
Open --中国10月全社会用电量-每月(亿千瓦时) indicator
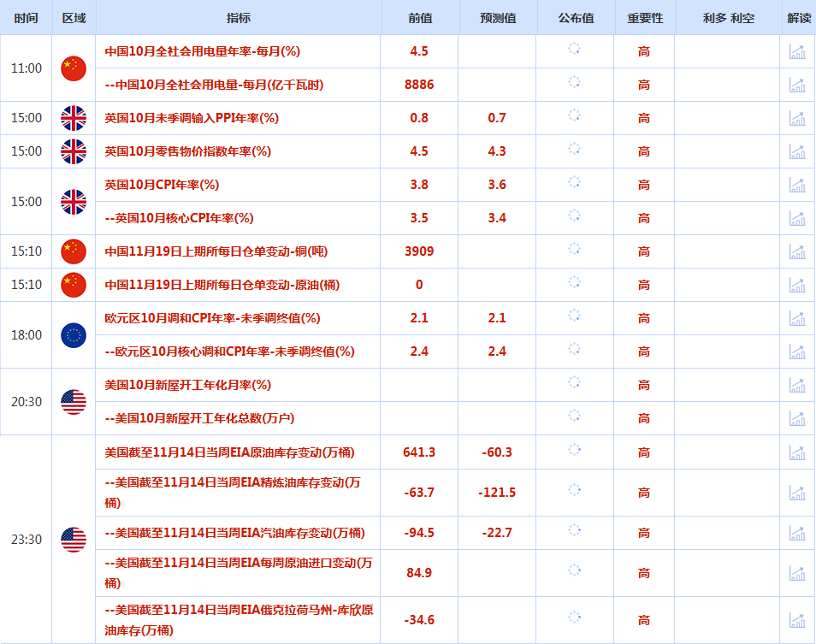point(214,85)
